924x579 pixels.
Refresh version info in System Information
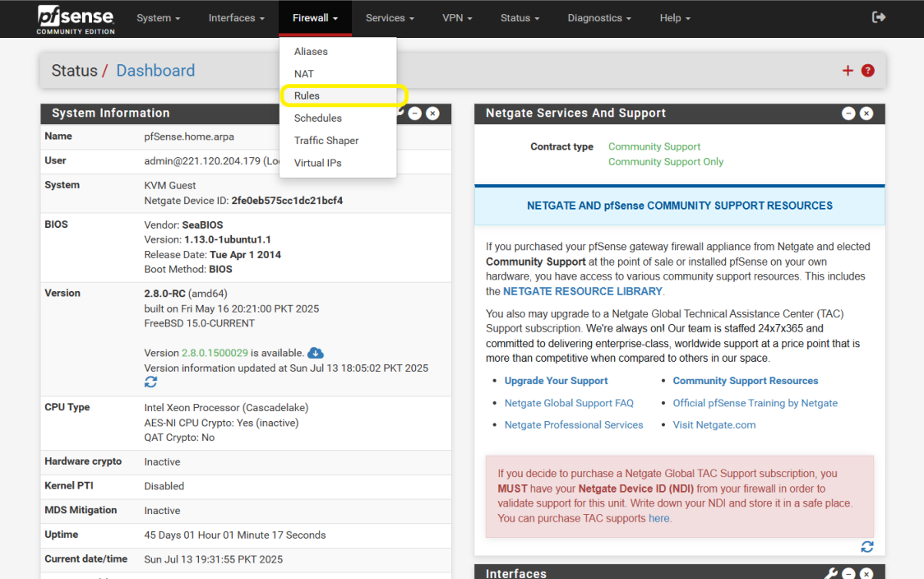point(150,382)
